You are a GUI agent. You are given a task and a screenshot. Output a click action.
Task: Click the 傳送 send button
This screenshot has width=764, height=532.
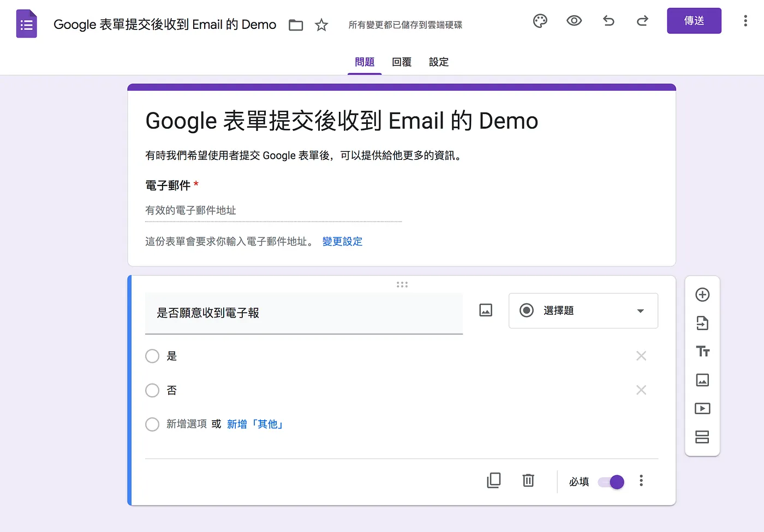tap(694, 21)
